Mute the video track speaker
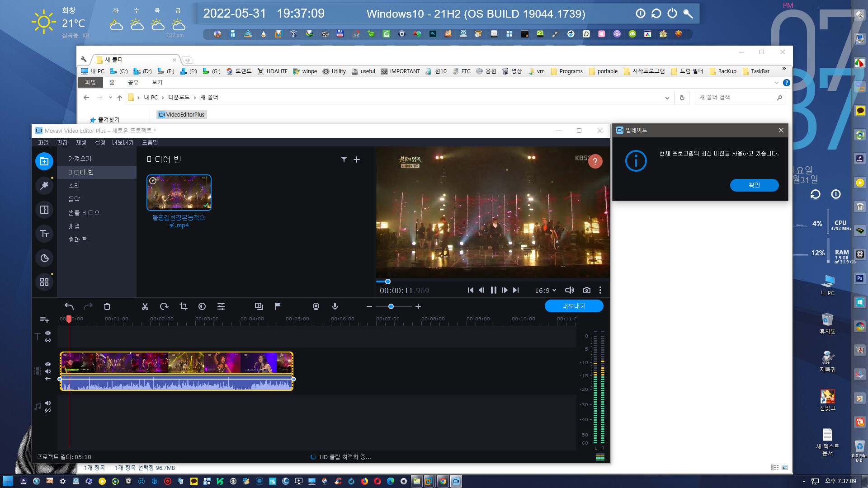This screenshot has width=868, height=488. click(x=48, y=371)
